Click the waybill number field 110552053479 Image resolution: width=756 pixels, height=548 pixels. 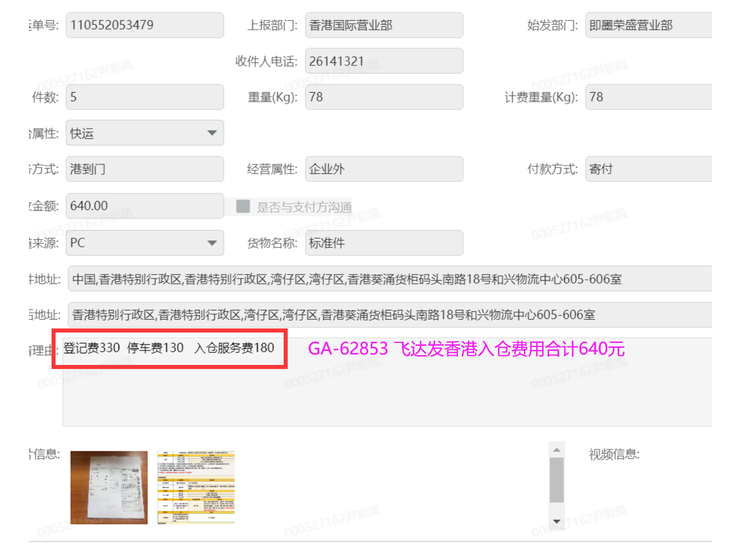click(144, 25)
